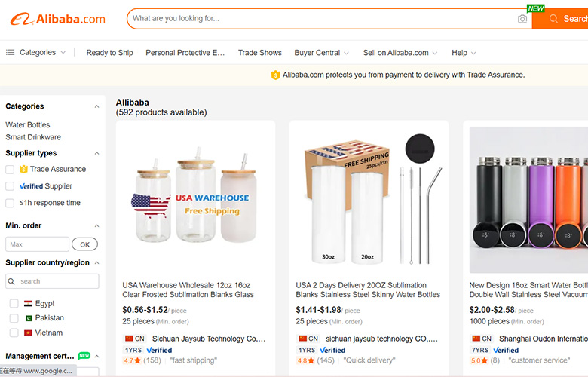Viewport: 588px width, 377px height.
Task: Go to Trade Shows menu item
Action: click(x=259, y=53)
